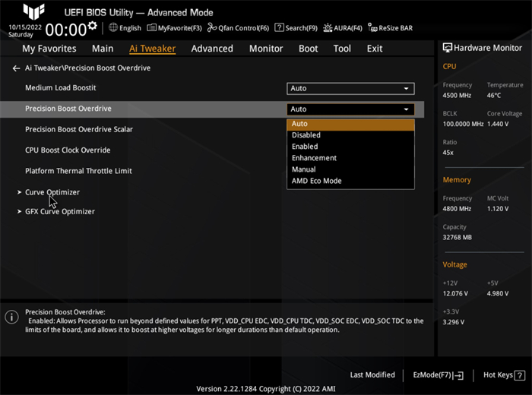Click the settings gear beside the clock
The width and height of the screenshot is (532, 395).
[92, 25]
